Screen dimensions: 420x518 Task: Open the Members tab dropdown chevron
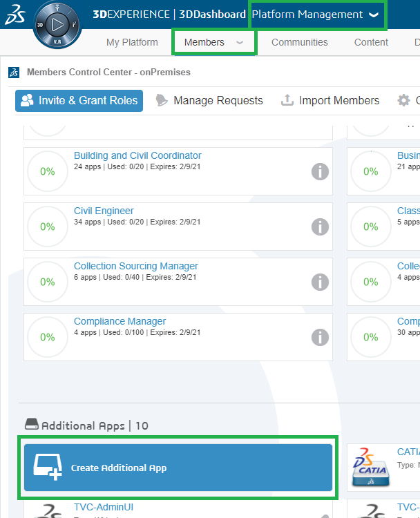pyautogui.click(x=240, y=43)
